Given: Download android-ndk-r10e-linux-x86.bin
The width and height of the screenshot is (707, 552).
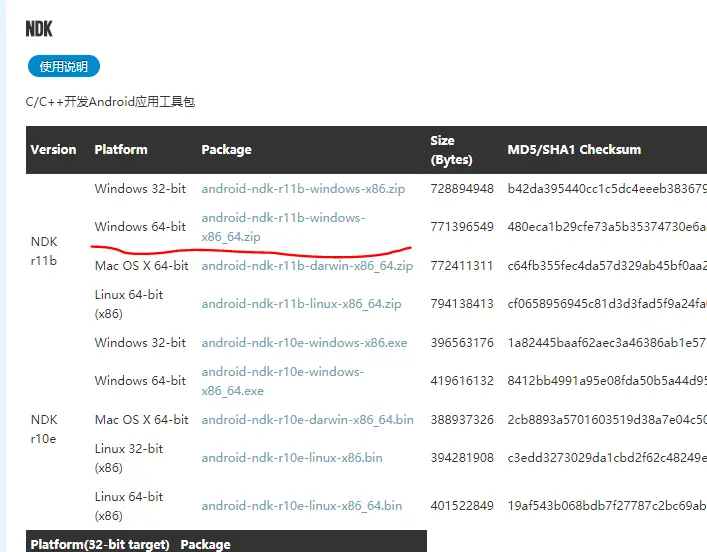Looking at the screenshot, I should click(x=292, y=458).
